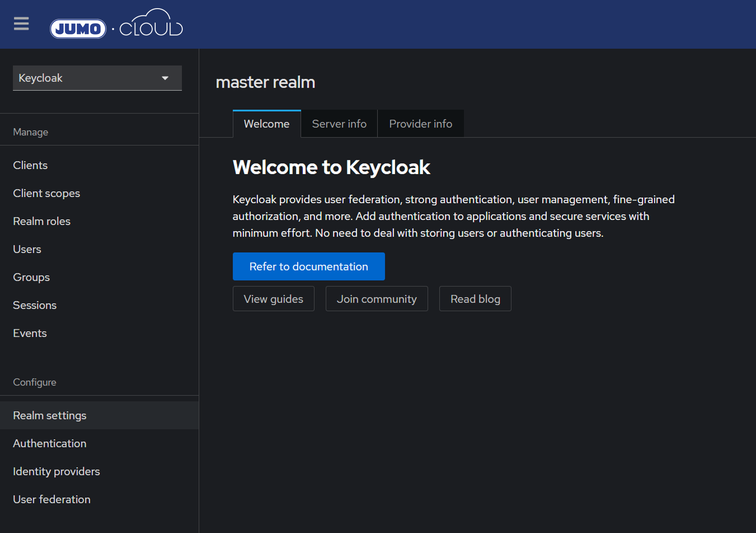The height and width of the screenshot is (533, 756).
Task: Open Identity providers
Action: (x=56, y=471)
